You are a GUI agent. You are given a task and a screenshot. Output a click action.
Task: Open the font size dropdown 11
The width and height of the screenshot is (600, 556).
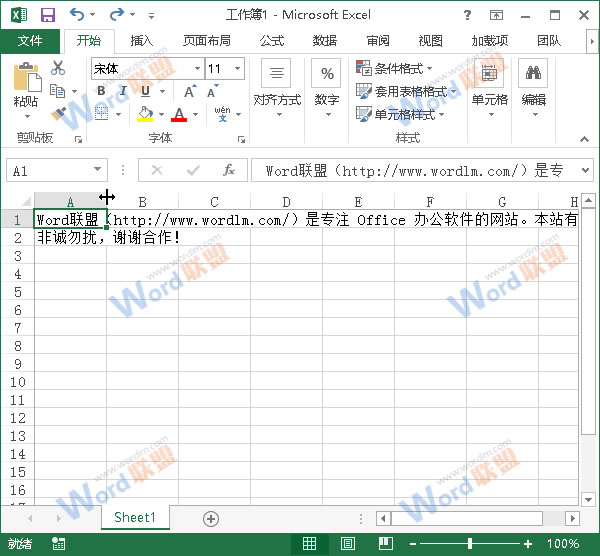[237, 68]
